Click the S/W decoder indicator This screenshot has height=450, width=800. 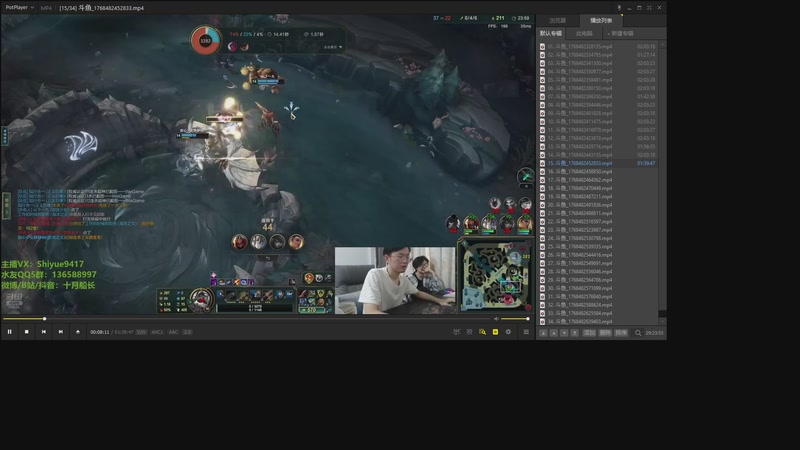pyautogui.click(x=141, y=332)
